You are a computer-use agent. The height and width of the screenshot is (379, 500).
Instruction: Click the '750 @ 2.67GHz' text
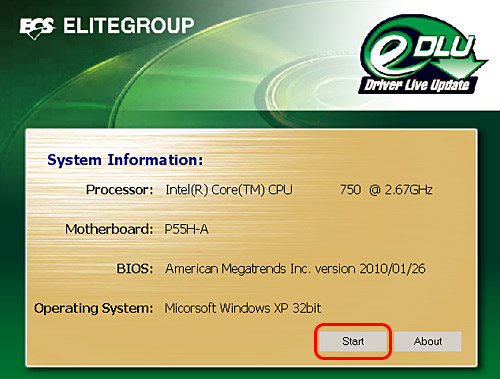(x=386, y=190)
